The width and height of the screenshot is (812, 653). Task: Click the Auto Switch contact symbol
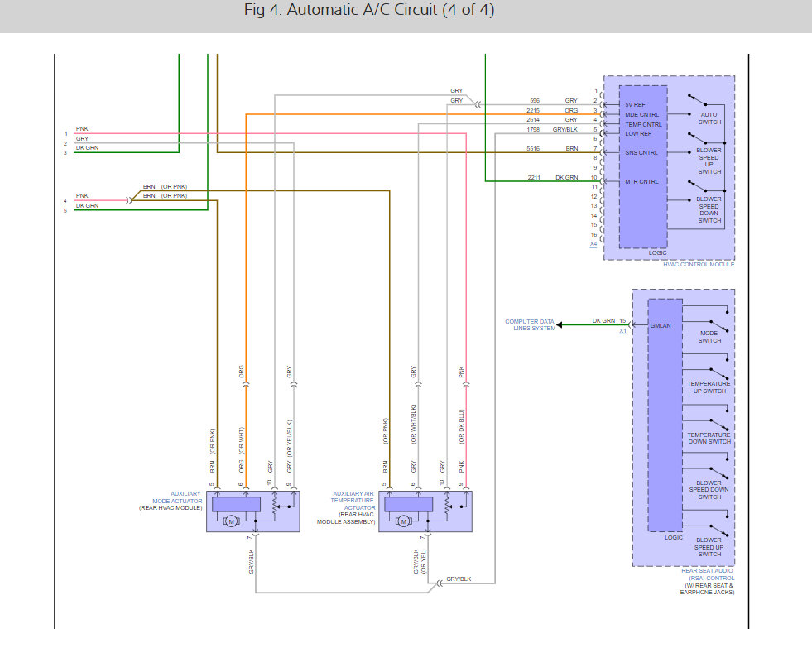pos(697,99)
